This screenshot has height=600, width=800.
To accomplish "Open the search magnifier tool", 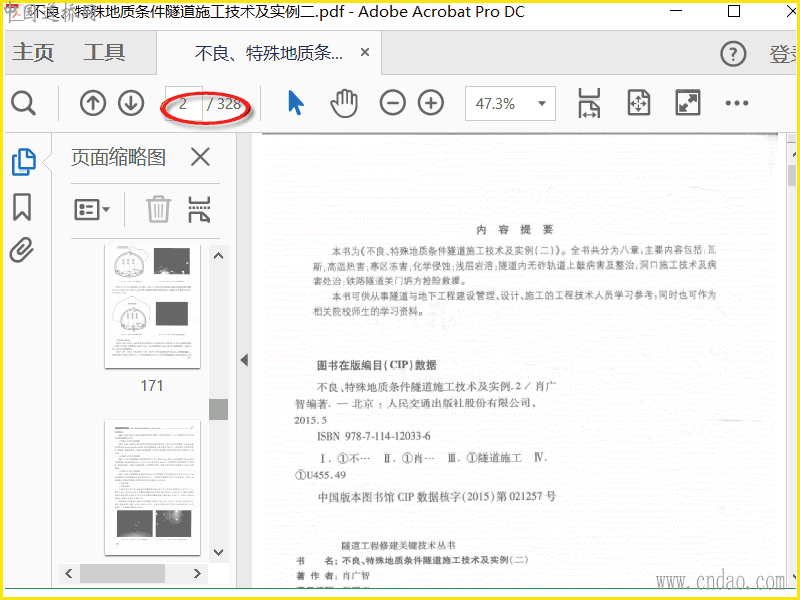I will click(23, 104).
